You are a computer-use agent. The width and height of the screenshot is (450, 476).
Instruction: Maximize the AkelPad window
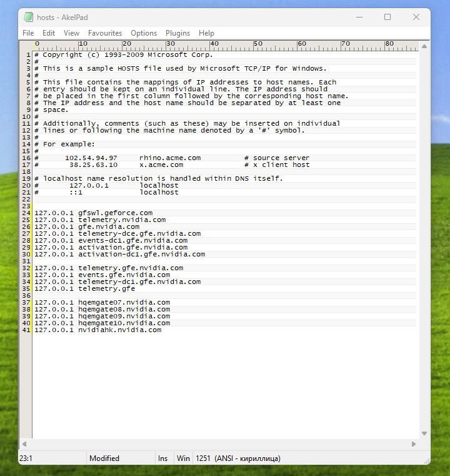(387, 17)
